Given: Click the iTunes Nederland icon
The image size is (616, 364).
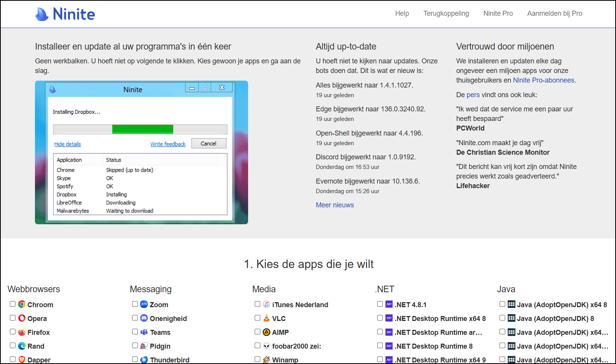Looking at the screenshot, I should click(267, 304).
